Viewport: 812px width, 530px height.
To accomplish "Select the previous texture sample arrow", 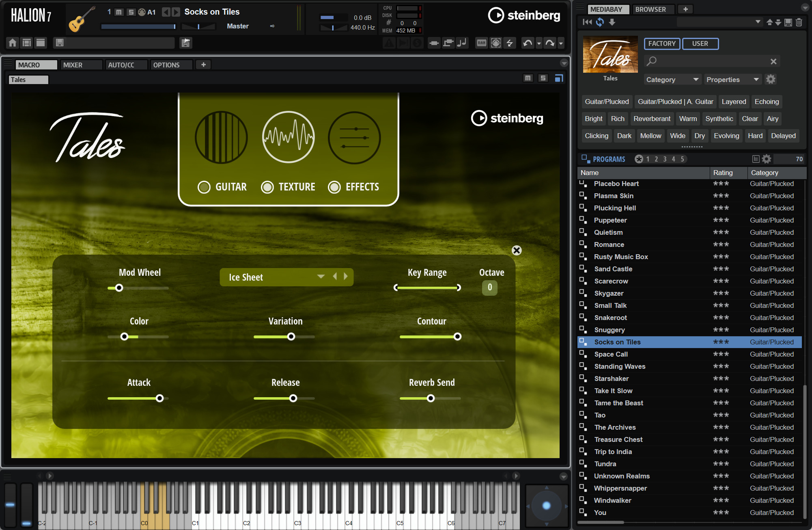I will (x=335, y=277).
